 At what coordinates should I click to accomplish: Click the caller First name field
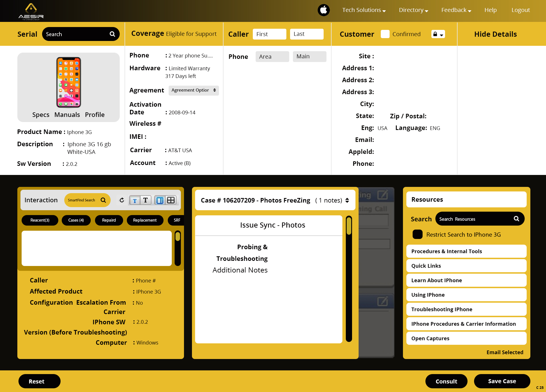269,34
